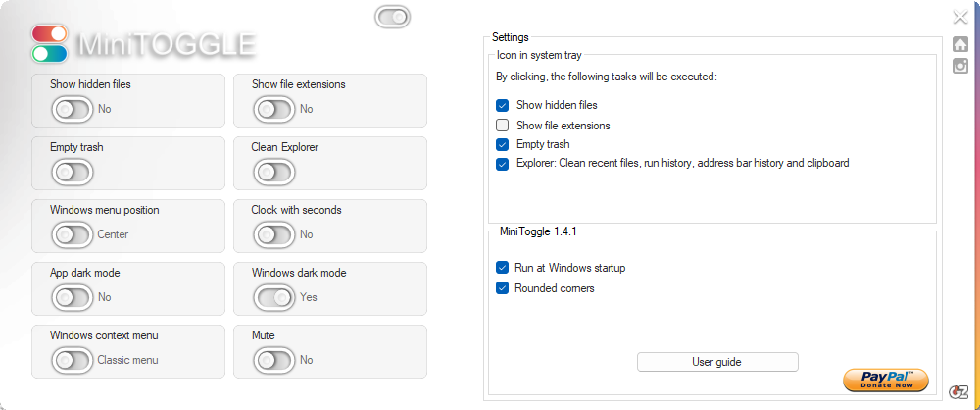The height and width of the screenshot is (410, 980).
Task: Click the Icon in system tray heading
Action: pyautogui.click(x=539, y=55)
